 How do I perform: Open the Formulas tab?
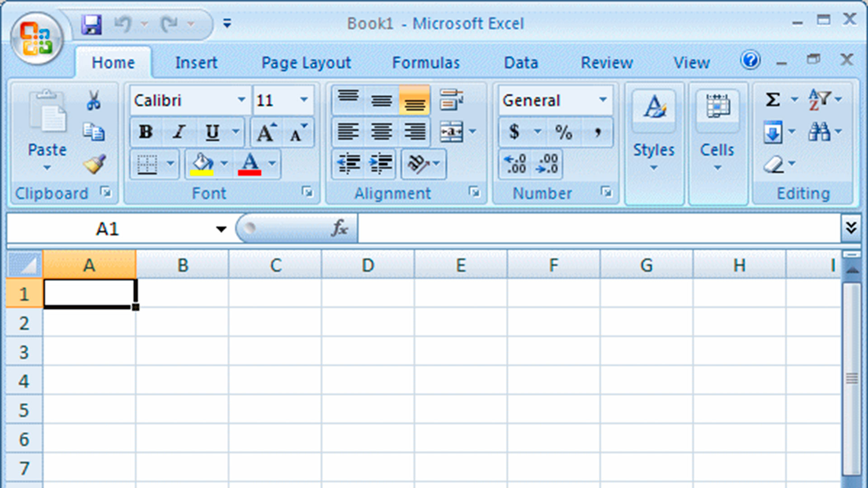pos(425,63)
